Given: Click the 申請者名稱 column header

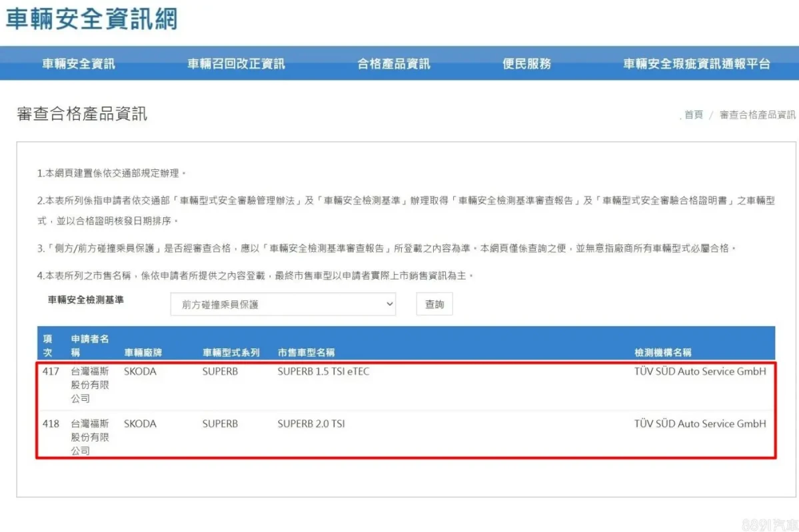Looking at the screenshot, I should 90,345.
